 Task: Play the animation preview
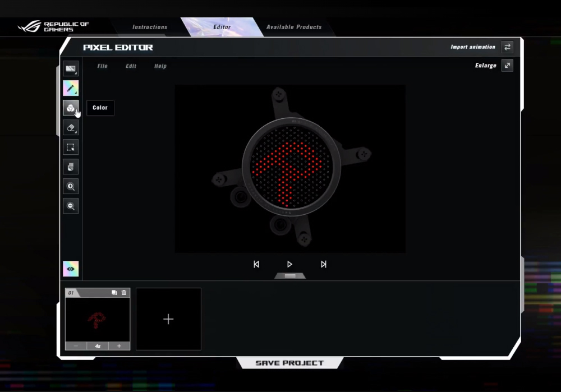pyautogui.click(x=289, y=264)
